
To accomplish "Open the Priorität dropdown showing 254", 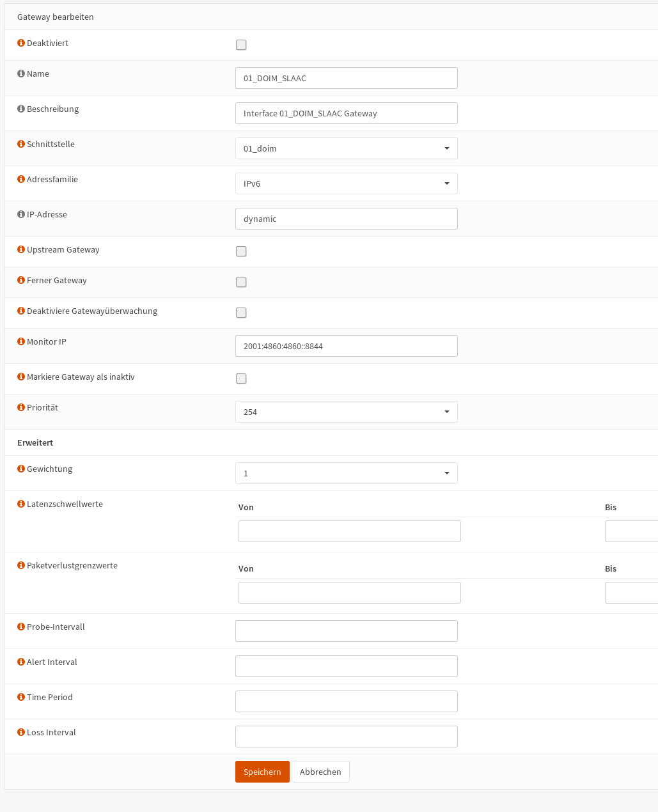I will pos(347,412).
